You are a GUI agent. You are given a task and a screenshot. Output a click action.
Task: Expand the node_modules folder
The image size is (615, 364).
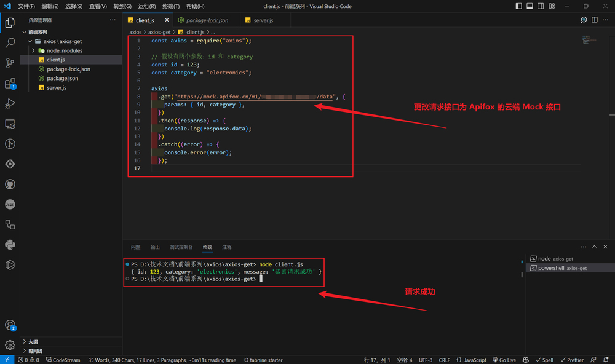[x=33, y=50]
